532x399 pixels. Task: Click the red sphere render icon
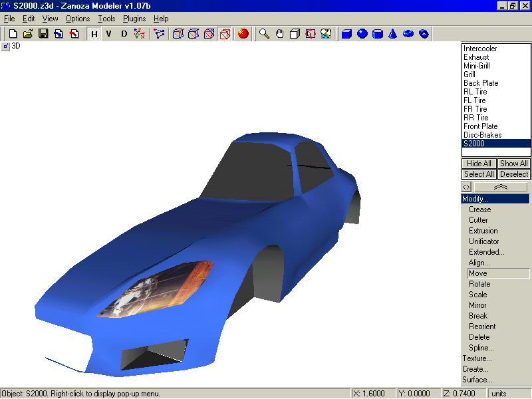(x=243, y=33)
